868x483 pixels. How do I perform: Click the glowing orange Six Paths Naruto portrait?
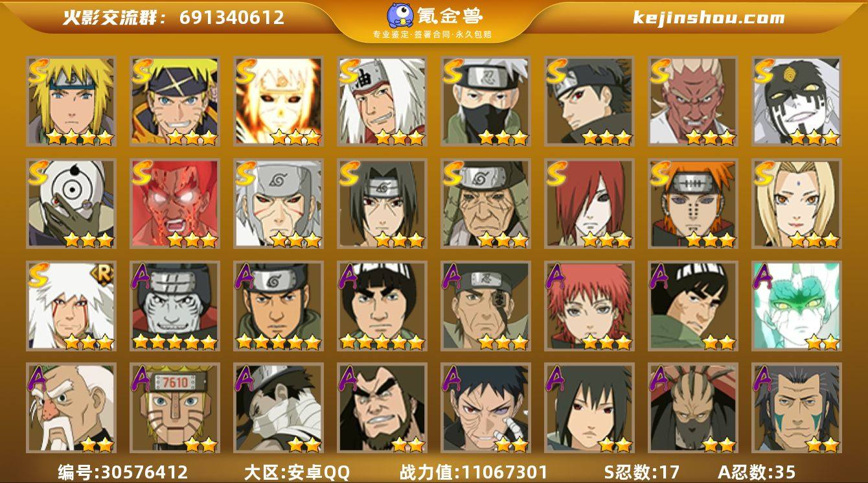[x=278, y=101]
